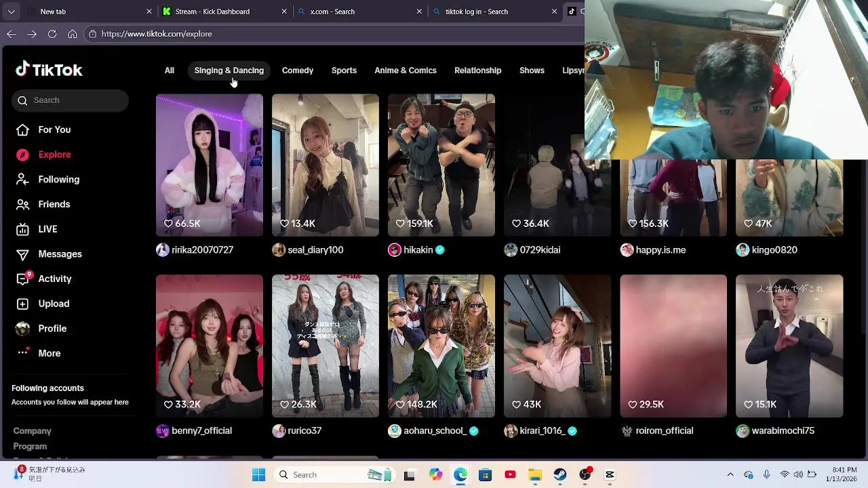
Task: Open video with 13.4K likes
Action: [x=325, y=165]
